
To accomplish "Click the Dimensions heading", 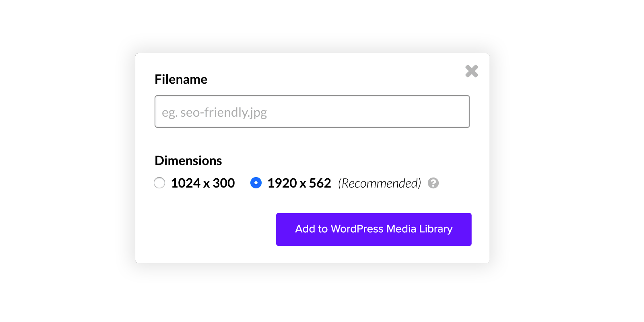I will 188,160.
